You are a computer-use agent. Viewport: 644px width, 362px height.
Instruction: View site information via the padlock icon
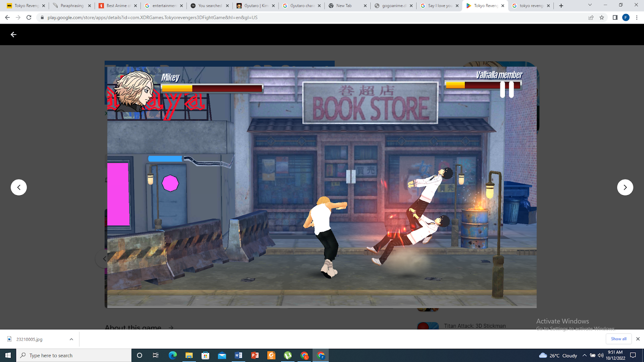42,17
